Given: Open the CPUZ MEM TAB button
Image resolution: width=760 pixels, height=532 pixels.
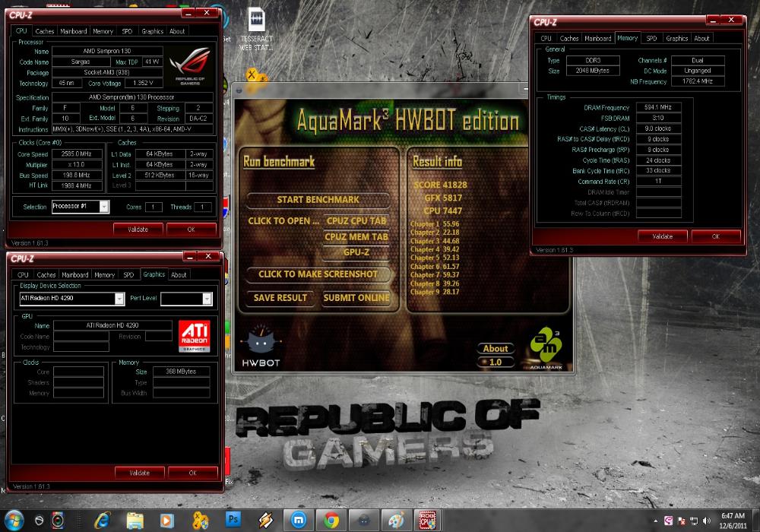Looking at the screenshot, I should [356, 237].
